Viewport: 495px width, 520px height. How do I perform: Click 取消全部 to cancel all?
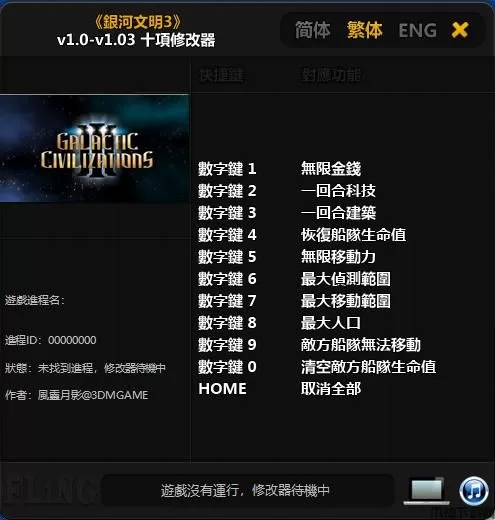(331, 389)
